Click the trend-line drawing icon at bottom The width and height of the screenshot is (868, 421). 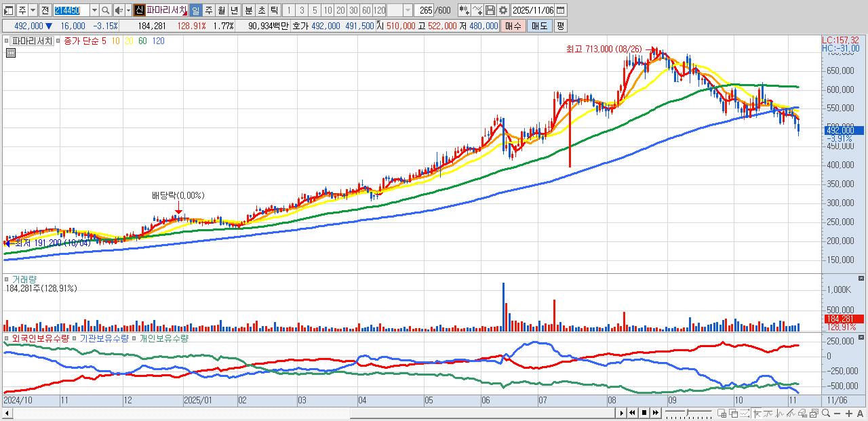pos(768,413)
